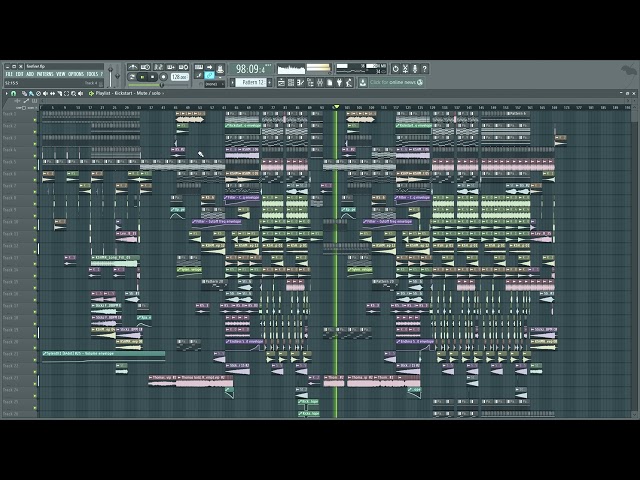Viewport: 640px width, 480px height.
Task: Click the master volume slider
Action: (110, 76)
